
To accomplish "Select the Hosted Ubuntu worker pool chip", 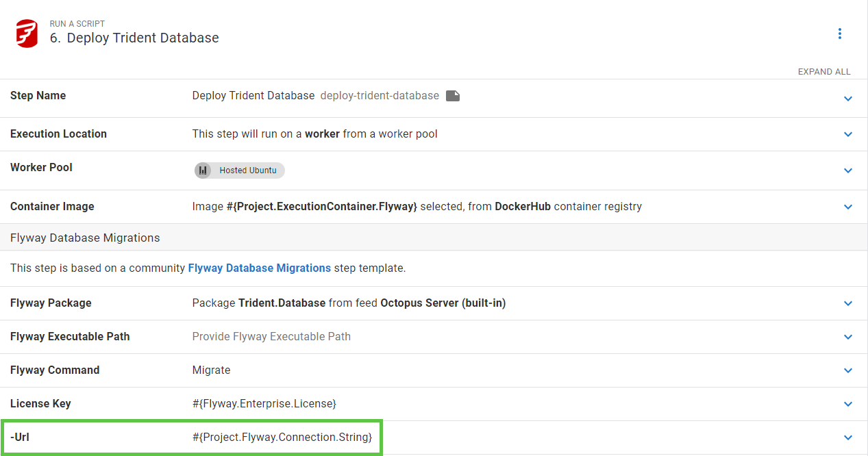I will (x=239, y=170).
